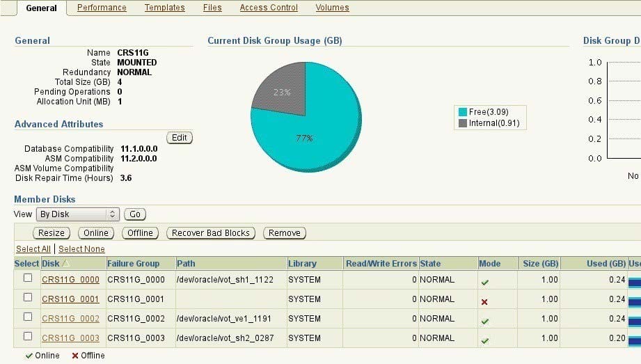Open the CRS11G_0002 disk link
This screenshot has width=641, height=364.
pyautogui.click(x=70, y=319)
